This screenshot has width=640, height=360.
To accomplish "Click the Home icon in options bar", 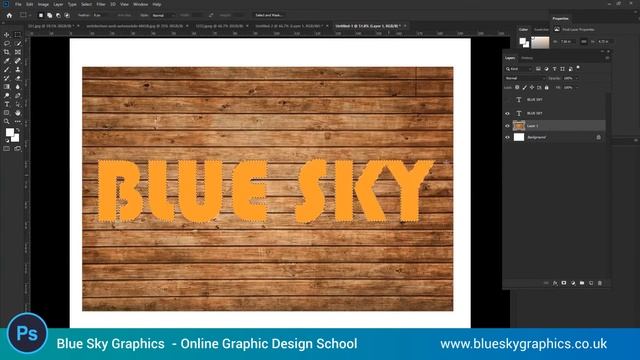I will (x=9, y=16).
